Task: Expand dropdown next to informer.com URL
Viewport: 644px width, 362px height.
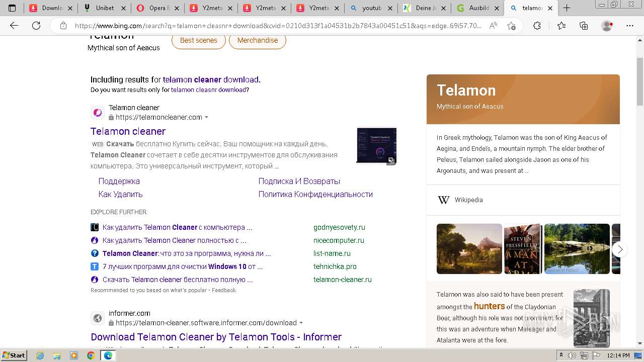Action: [301, 323]
